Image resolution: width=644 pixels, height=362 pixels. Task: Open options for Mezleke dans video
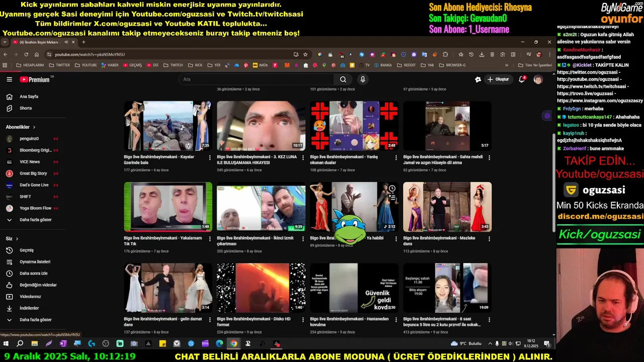[x=489, y=238]
